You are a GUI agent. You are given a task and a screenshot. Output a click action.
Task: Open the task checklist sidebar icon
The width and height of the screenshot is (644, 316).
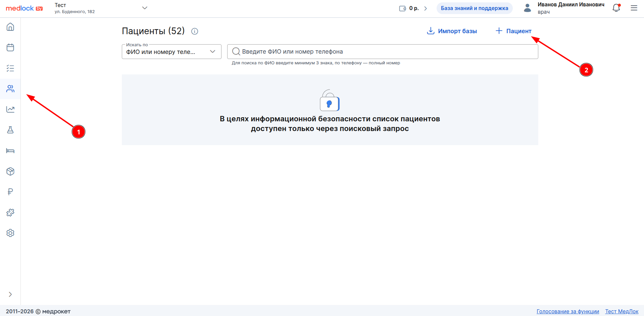[x=10, y=68]
